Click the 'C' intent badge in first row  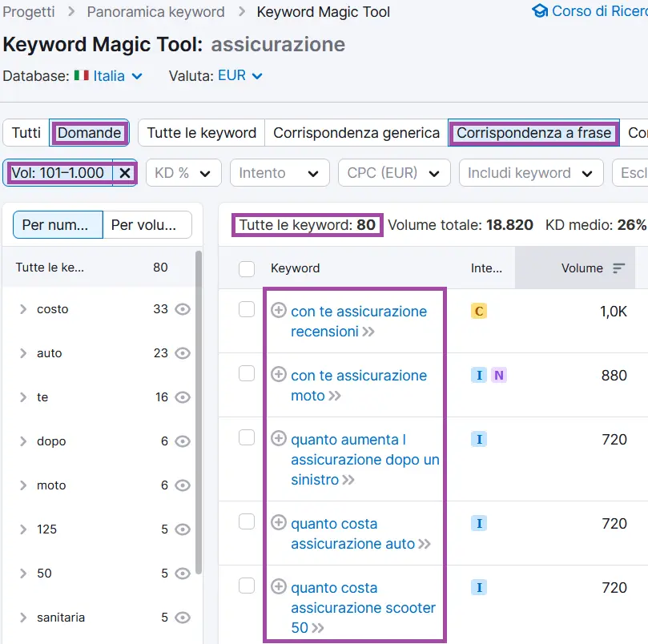(x=479, y=311)
